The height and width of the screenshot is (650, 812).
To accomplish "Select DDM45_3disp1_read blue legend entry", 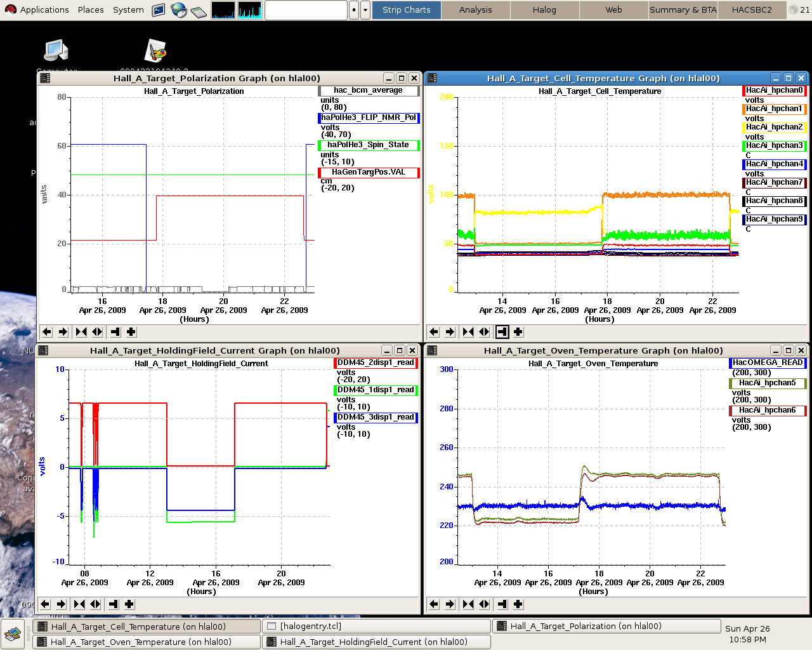I will coord(376,418).
